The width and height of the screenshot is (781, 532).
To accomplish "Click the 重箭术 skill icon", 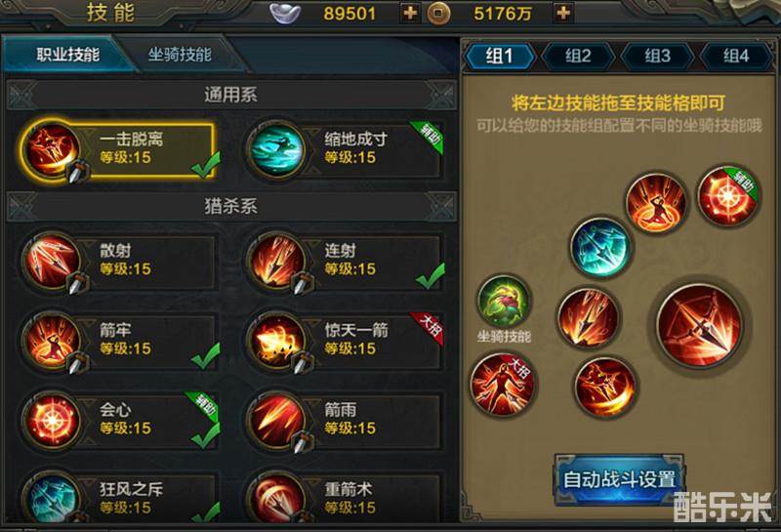I will pyautogui.click(x=276, y=498).
